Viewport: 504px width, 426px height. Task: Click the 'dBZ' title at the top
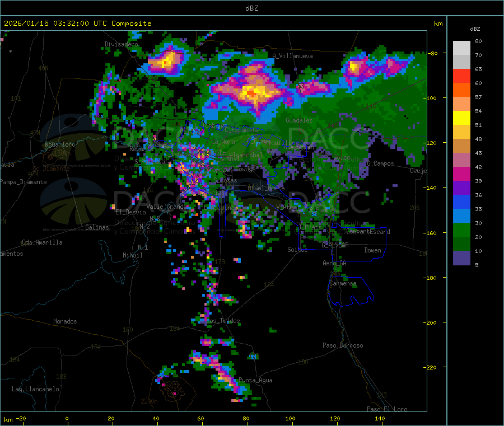pos(251,8)
